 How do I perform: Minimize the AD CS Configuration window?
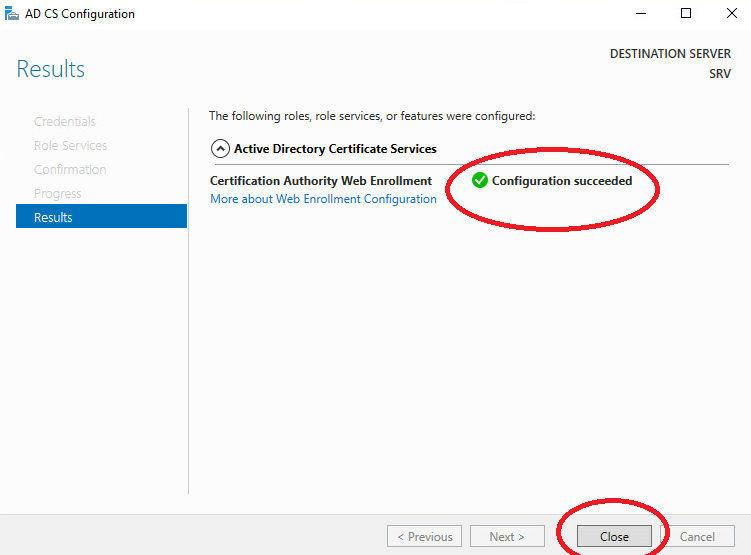coord(641,13)
